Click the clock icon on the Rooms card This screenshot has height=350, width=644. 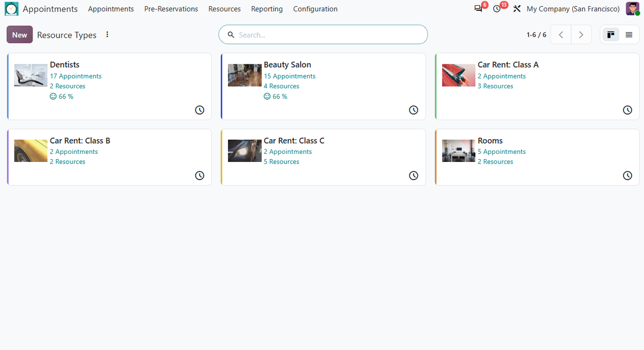[x=627, y=176]
